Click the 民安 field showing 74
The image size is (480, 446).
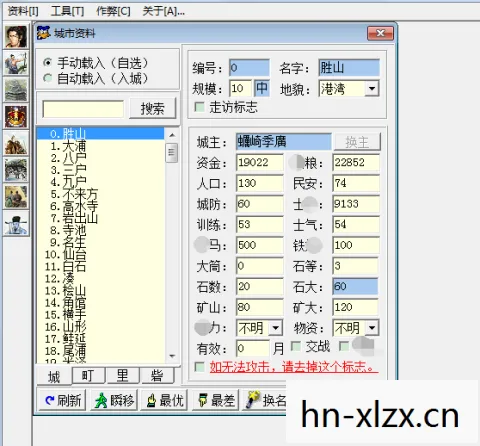[x=356, y=183]
